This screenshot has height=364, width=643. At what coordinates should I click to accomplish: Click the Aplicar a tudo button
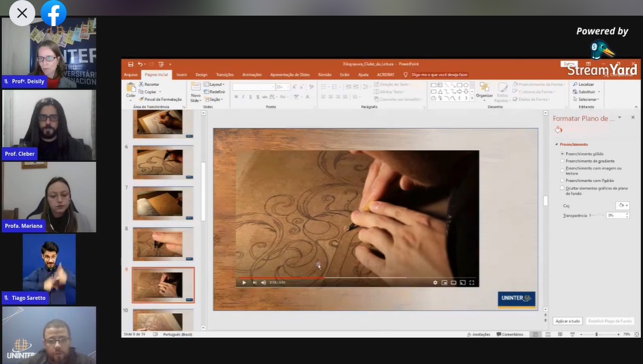pos(567,321)
